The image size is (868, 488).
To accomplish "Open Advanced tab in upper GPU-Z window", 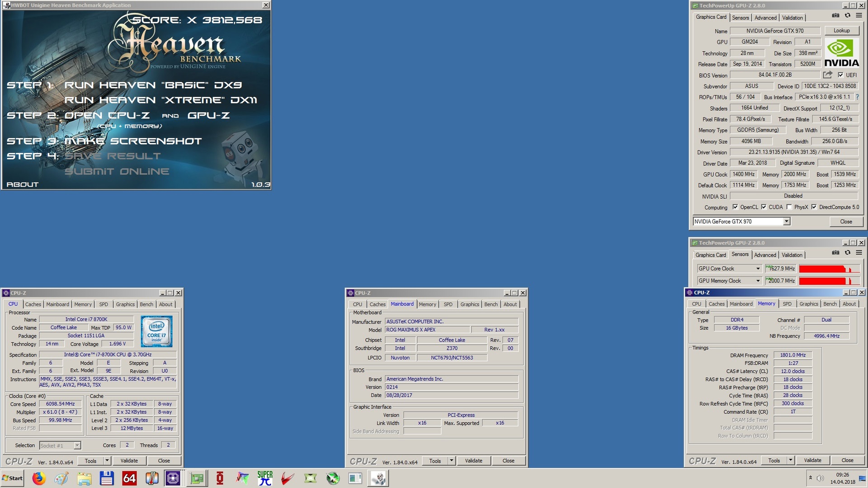I will pos(765,18).
